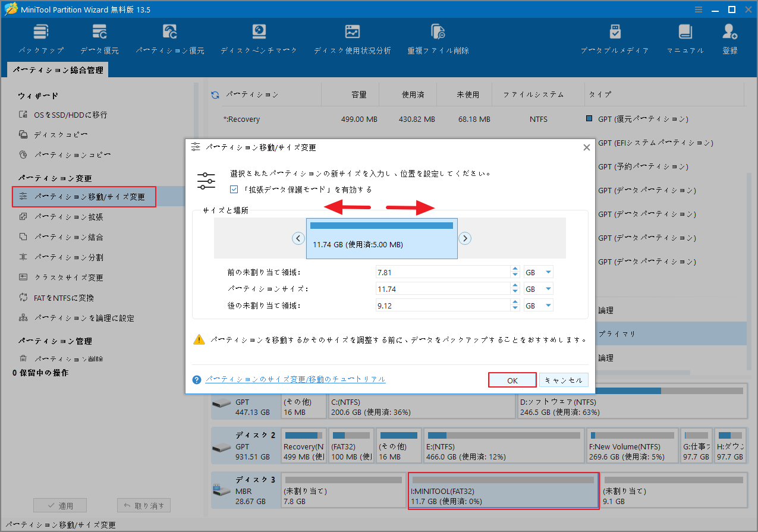Click the left arrow on the partition size bar
The image size is (758, 532).
click(298, 238)
